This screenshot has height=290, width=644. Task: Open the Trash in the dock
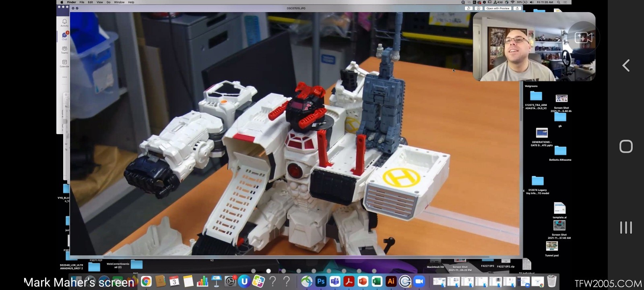point(552,281)
